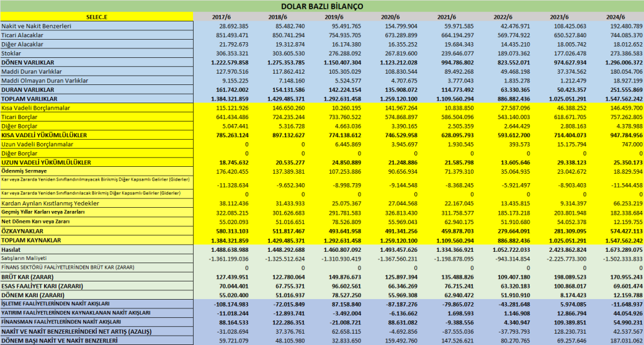Select gross profit value 149.876.673
The height and width of the screenshot is (345, 644).
pos(344,277)
